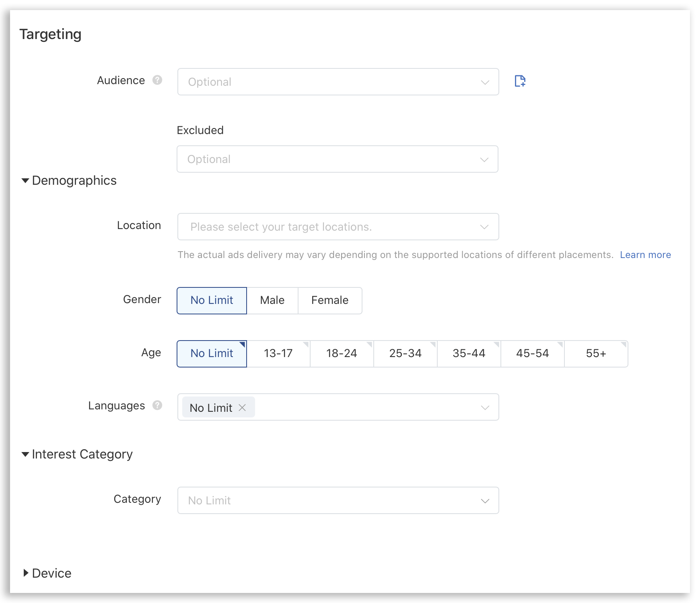The height and width of the screenshot is (603, 700).
Task: Click the create new audience file icon
Action: coord(520,81)
